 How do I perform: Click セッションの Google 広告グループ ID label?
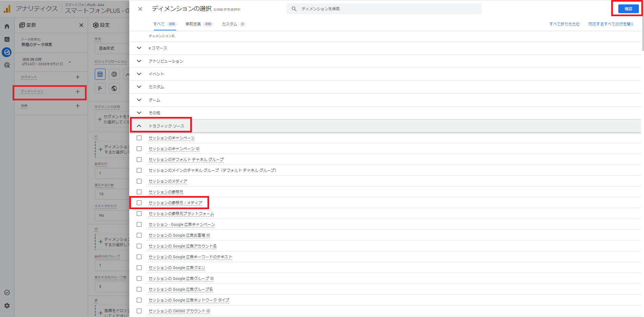[181, 278]
